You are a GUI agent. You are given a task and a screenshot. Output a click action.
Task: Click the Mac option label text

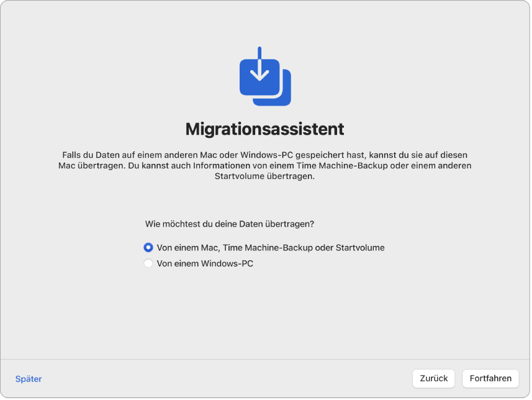click(271, 247)
